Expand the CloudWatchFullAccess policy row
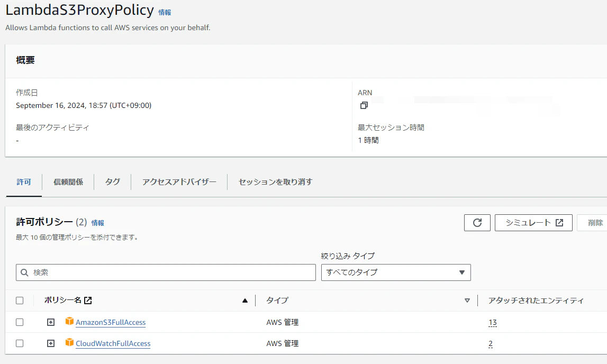This screenshot has width=607, height=364. pos(51,343)
